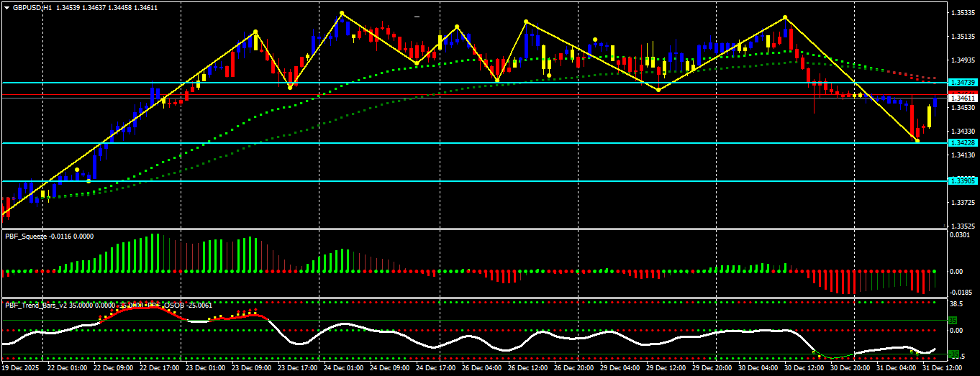980x376 pixels.
Task: Click the 19 Dec 2025 date label
Action: [x=20, y=367]
